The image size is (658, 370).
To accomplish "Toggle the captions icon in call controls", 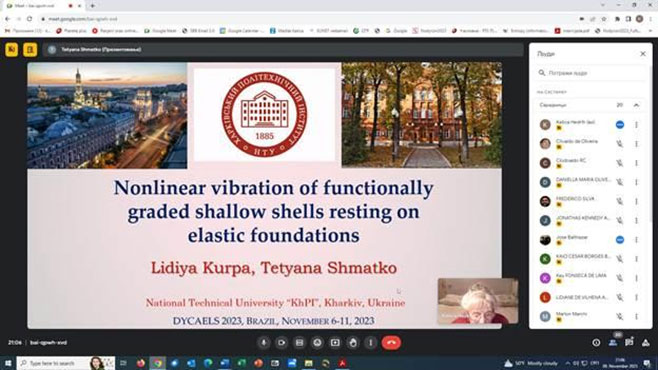I will 299,343.
